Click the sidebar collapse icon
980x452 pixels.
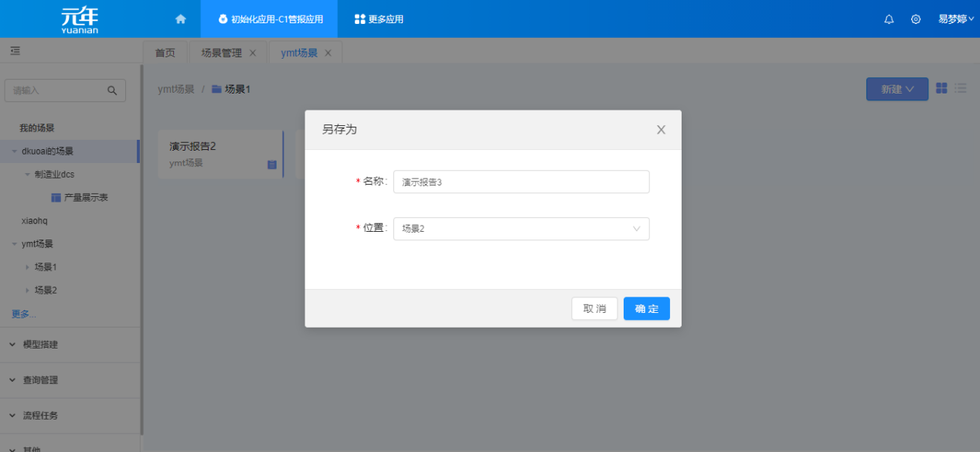click(x=15, y=51)
